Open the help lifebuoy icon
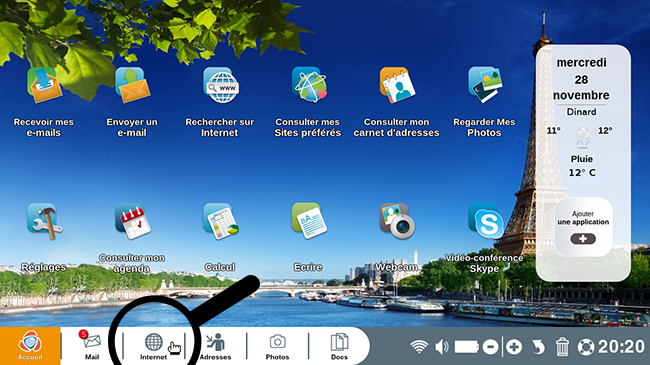Image resolution: width=650 pixels, height=365 pixels. [x=586, y=347]
